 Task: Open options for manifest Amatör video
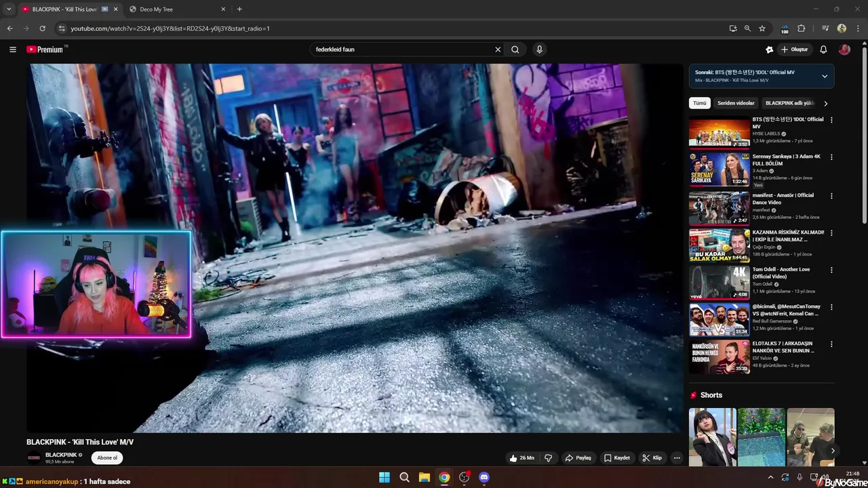tap(831, 196)
